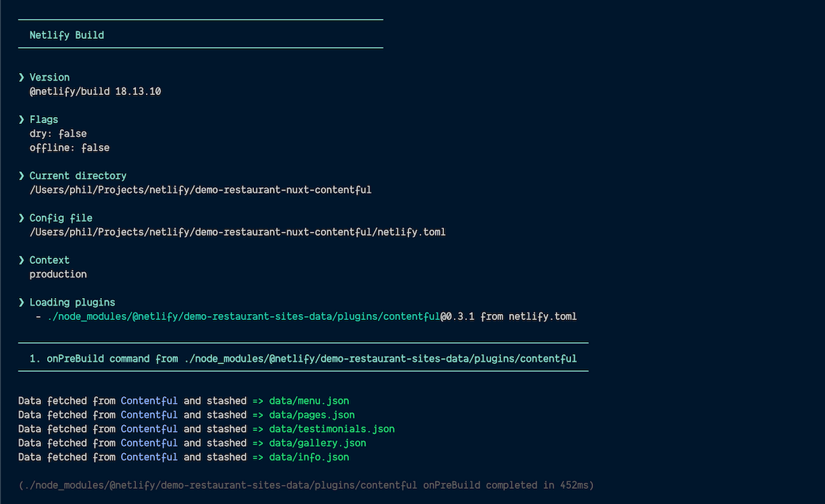This screenshot has height=504, width=825.
Task: Click the arrow icon before data/gallery.json
Action: point(258,442)
